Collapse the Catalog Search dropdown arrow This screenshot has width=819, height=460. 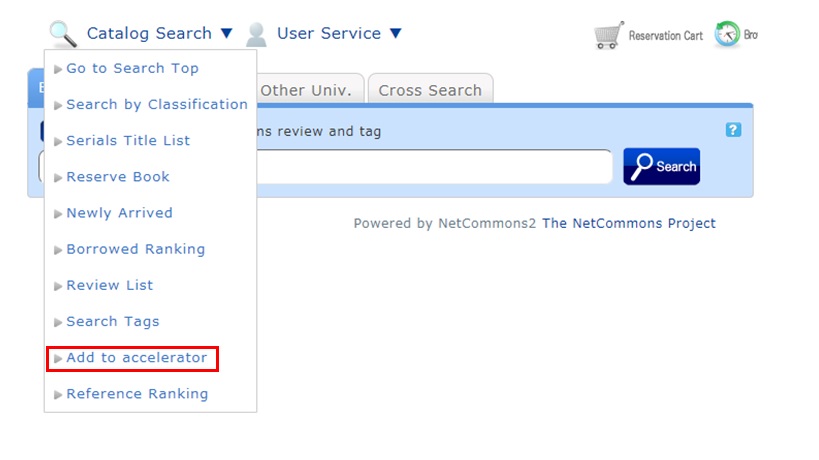click(x=227, y=34)
